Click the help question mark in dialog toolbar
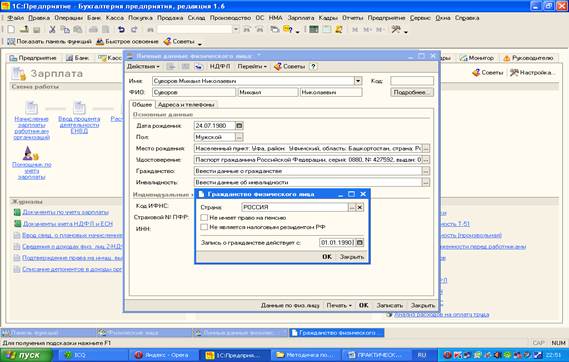Image resolution: width=569 pixels, height=362 pixels. pos(314,66)
